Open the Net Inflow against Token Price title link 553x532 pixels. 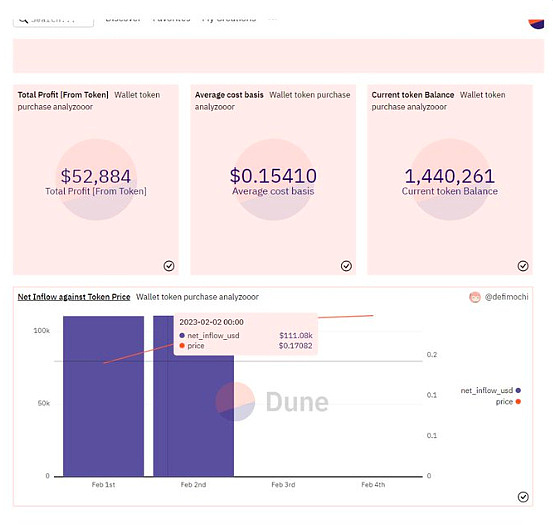[74, 297]
